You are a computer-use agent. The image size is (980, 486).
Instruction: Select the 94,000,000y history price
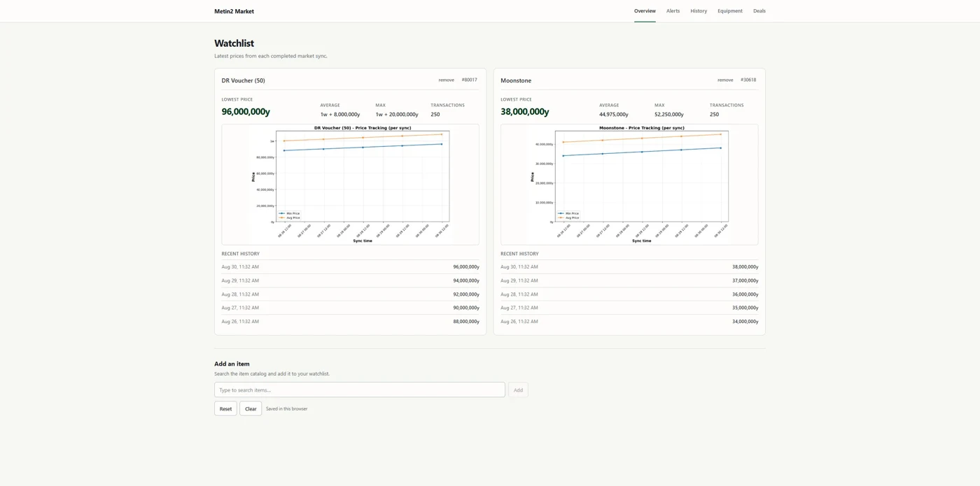(466, 280)
